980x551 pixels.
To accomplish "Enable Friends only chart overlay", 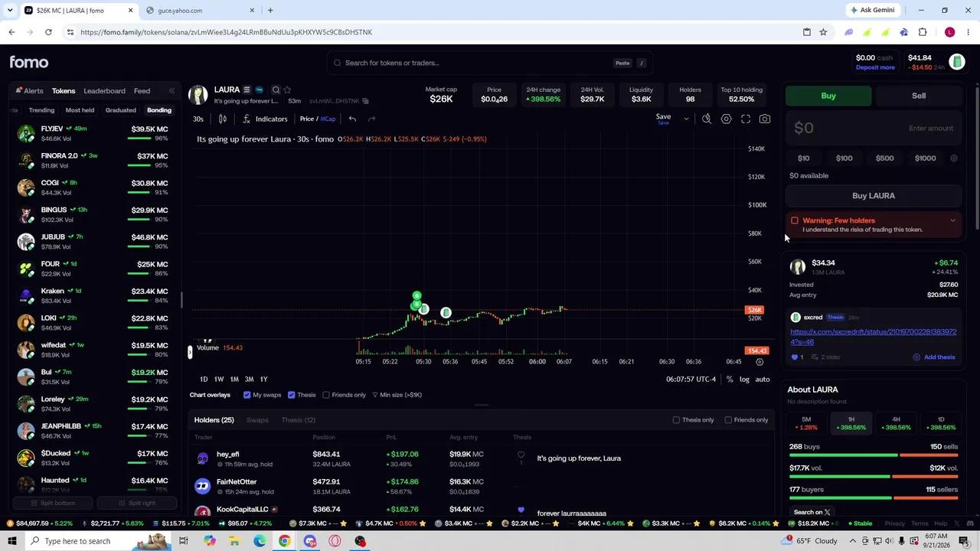I will [326, 395].
